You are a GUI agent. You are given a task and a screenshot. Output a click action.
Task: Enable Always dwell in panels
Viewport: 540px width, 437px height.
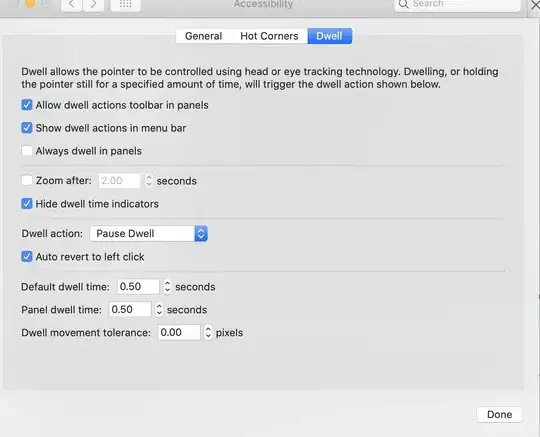[x=27, y=151]
